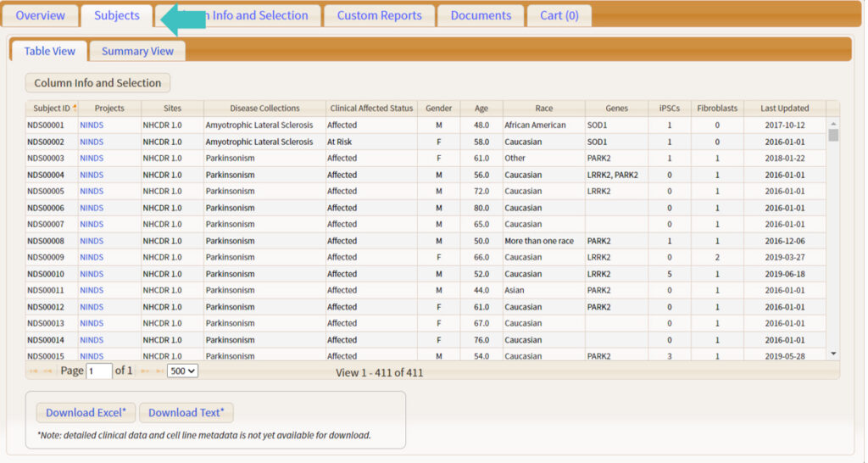Viewport: 868px width, 463px height.
Task: Sort by Subject ID column header
Action: [52, 108]
